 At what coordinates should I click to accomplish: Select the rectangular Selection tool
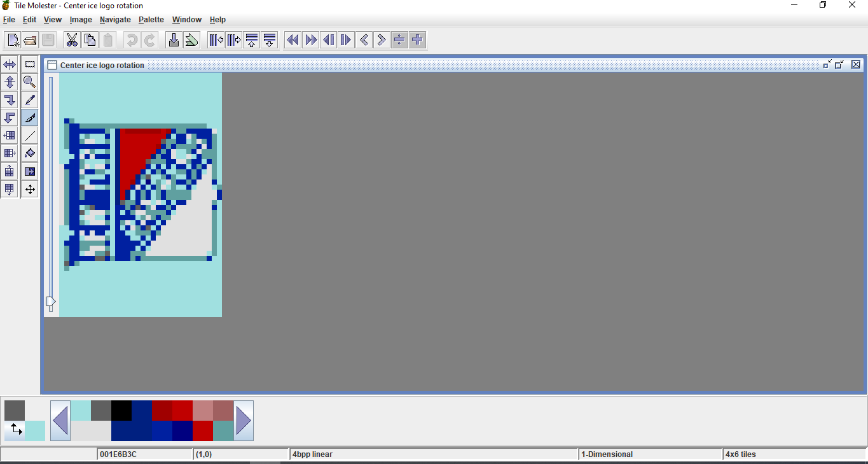tap(30, 64)
